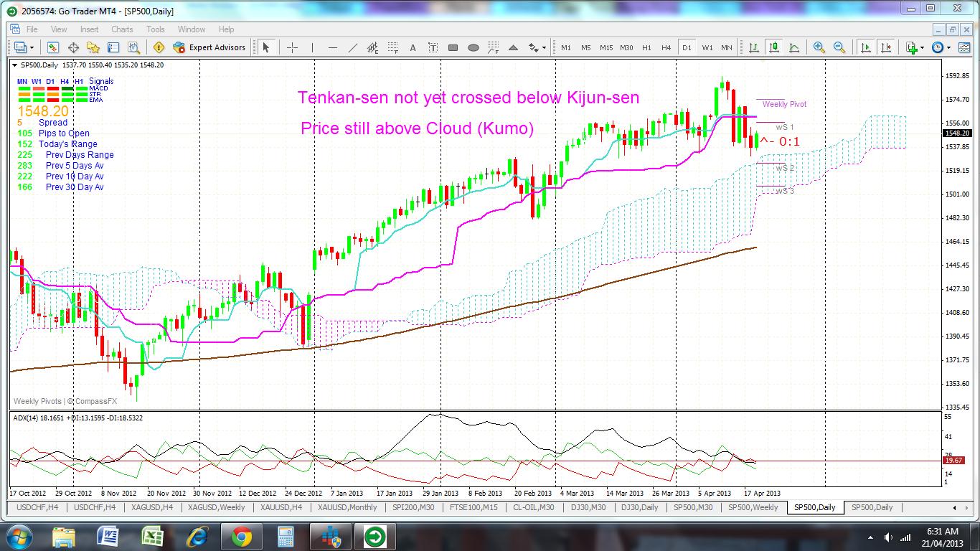
Task: Activate the Draw Ellipse tool
Action: [474, 47]
